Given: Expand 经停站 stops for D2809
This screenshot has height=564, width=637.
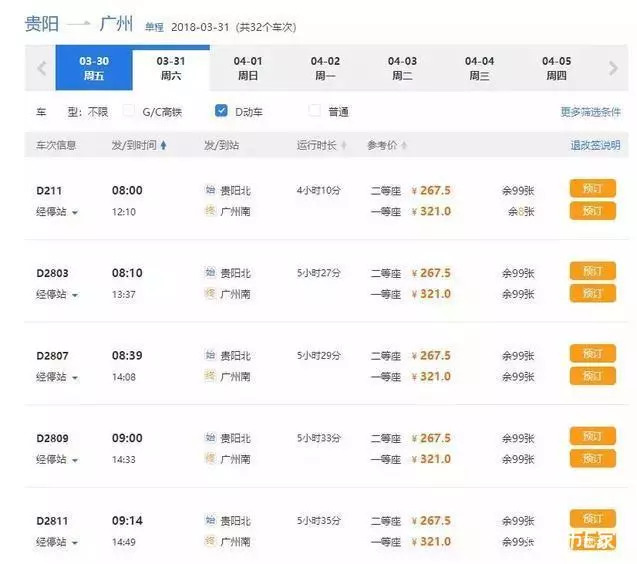Looking at the screenshot, I should tap(56, 460).
